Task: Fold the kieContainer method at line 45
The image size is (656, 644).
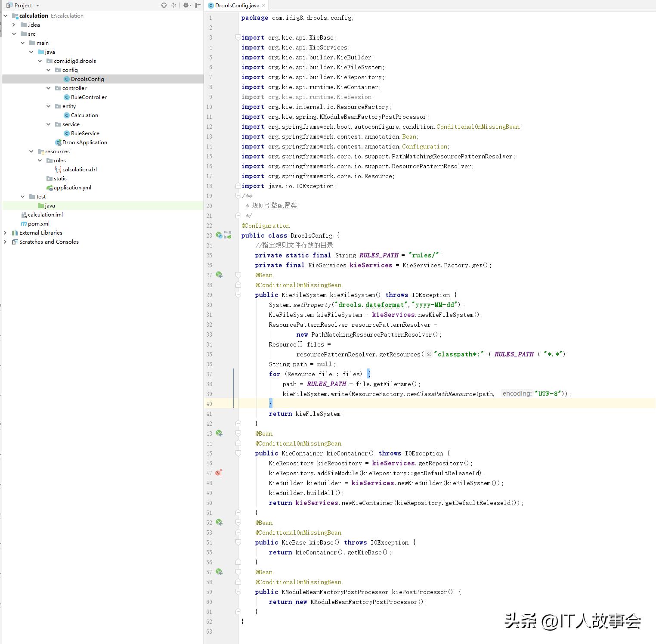Action: click(x=238, y=453)
